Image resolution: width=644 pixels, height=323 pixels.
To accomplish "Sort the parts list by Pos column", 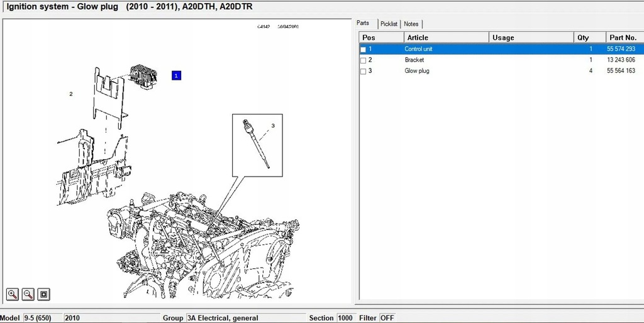I will (x=382, y=37).
